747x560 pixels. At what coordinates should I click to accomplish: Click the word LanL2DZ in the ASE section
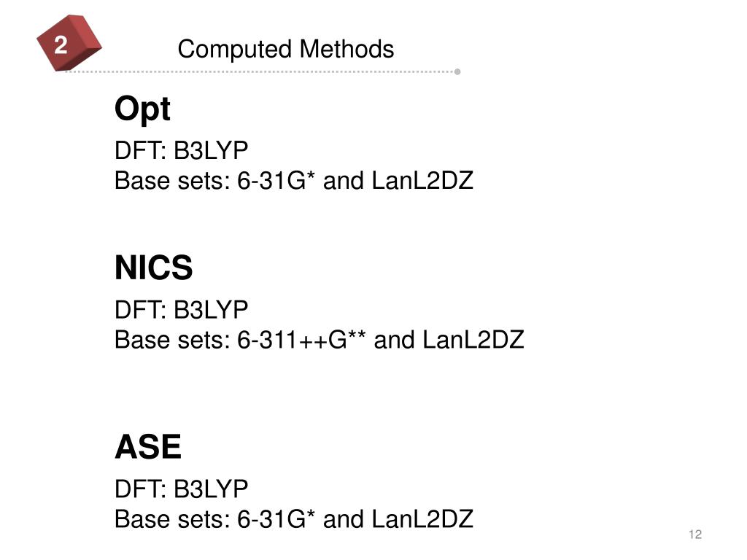[422, 519]
